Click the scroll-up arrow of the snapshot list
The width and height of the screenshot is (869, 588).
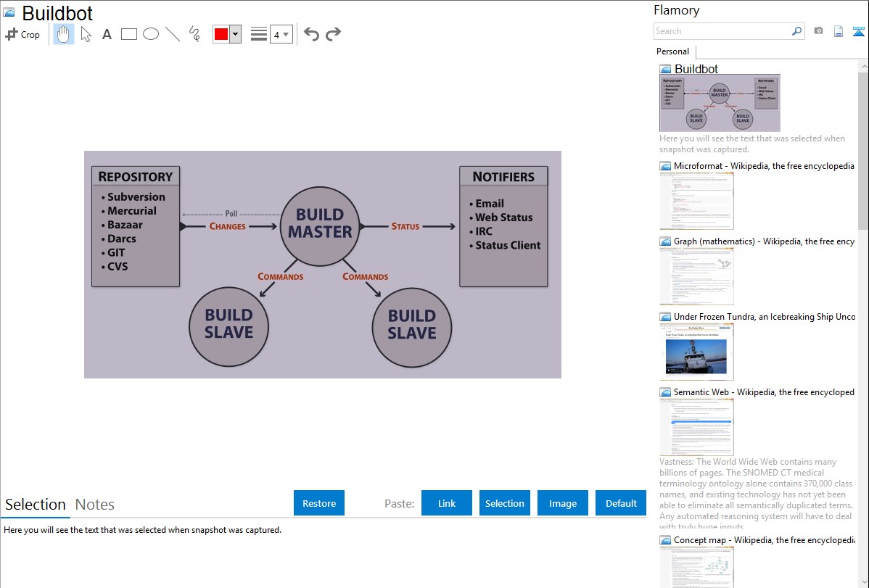point(863,67)
